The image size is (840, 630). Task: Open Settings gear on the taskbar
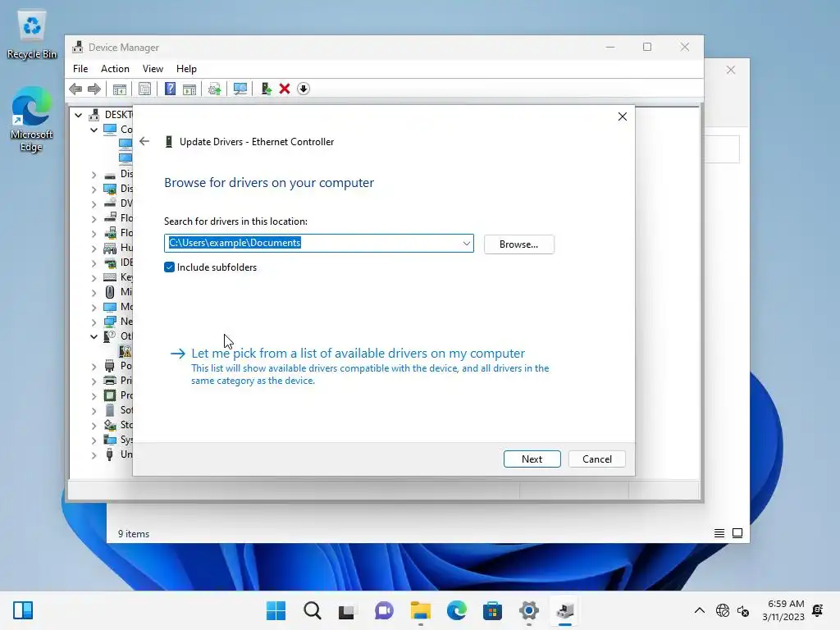click(x=529, y=610)
